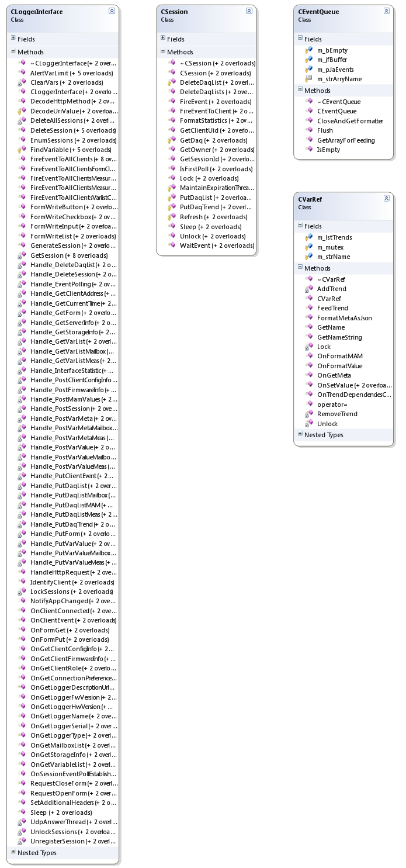Screen dimensions: 406x868
Task: Select the CloseAndGetFormatter method
Action: click(x=350, y=121)
